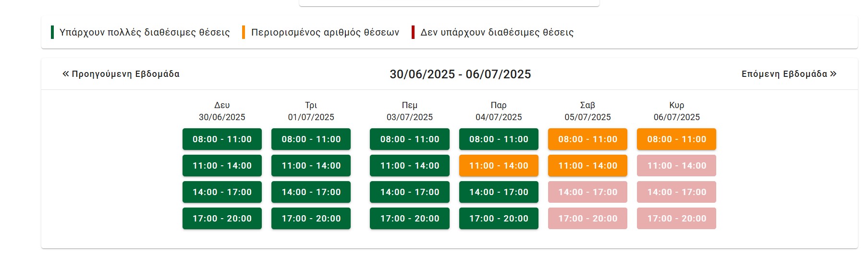Pick Thursday 03/07 slot 08:00 - 11:00
868x258 pixels.
[409, 139]
